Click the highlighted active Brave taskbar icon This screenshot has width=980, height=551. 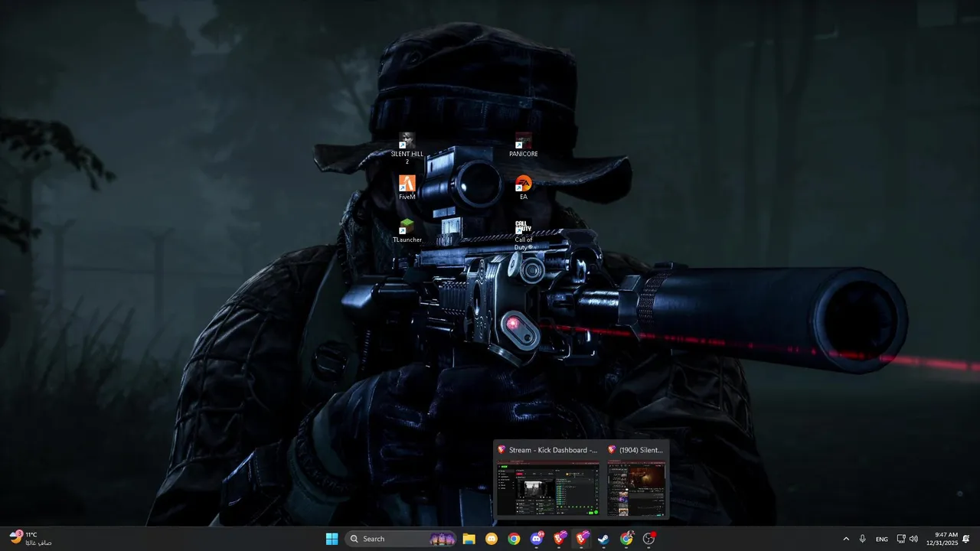[x=582, y=539]
